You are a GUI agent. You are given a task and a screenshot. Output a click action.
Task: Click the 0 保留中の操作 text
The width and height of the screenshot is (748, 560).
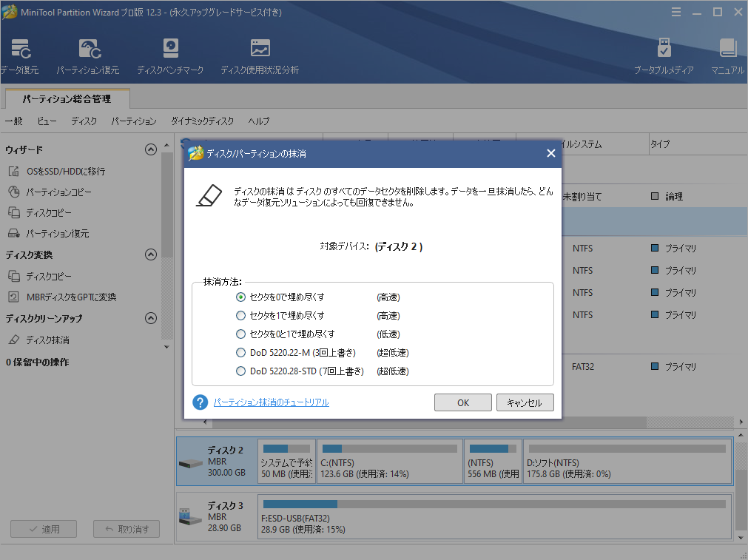(37, 362)
